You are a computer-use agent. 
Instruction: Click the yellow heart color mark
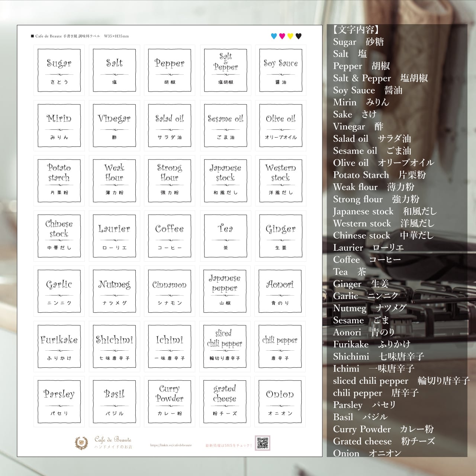coord(290,36)
